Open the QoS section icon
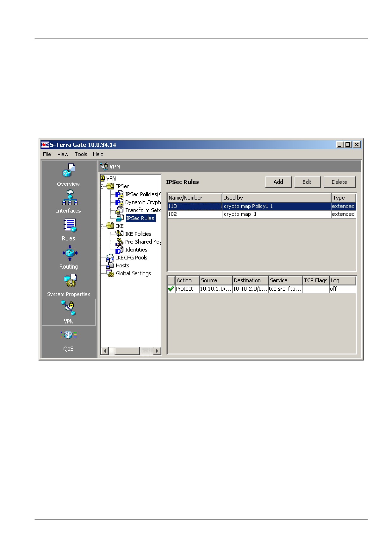 click(x=69, y=335)
